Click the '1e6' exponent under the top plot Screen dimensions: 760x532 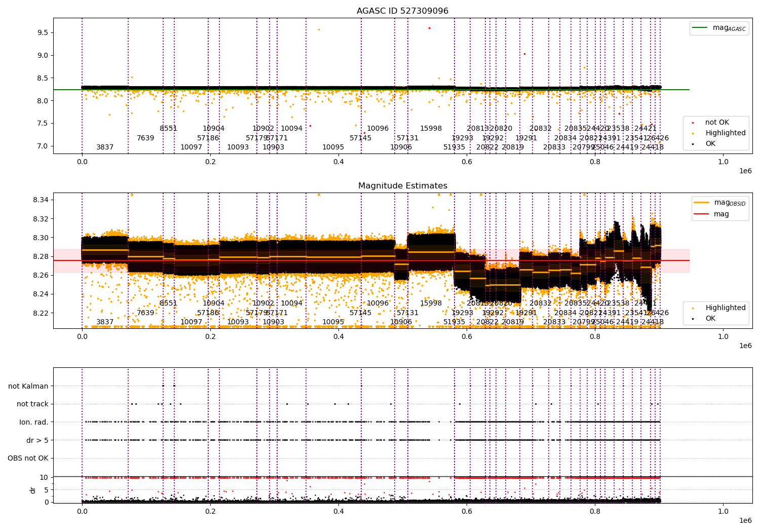click(x=745, y=171)
